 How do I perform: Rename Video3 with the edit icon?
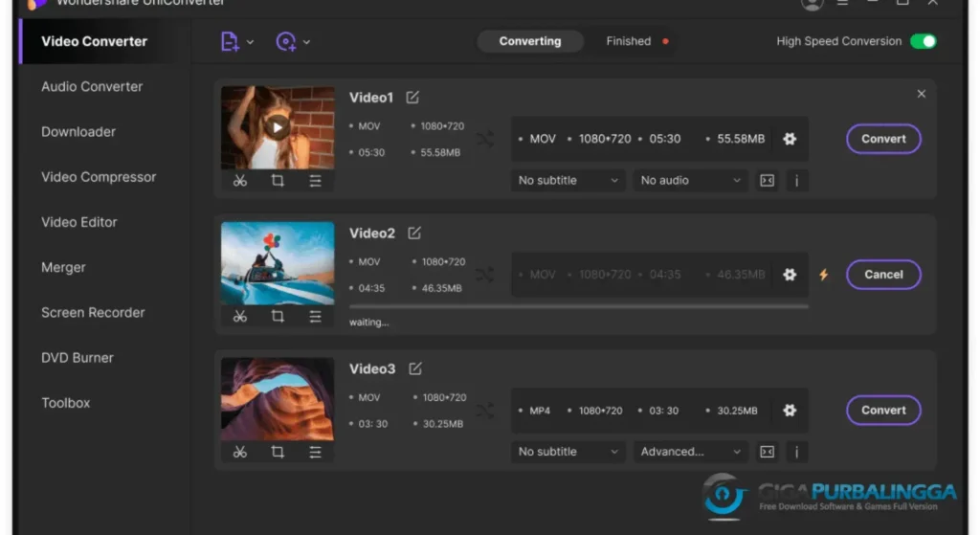click(x=415, y=368)
